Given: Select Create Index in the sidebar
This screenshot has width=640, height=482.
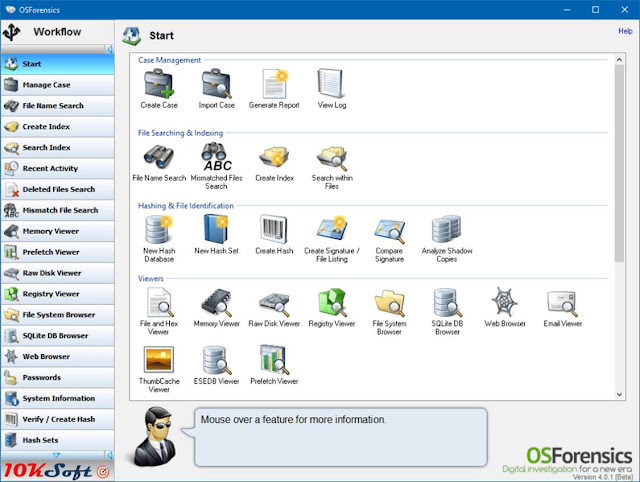Looking at the screenshot, I should coord(58,127).
